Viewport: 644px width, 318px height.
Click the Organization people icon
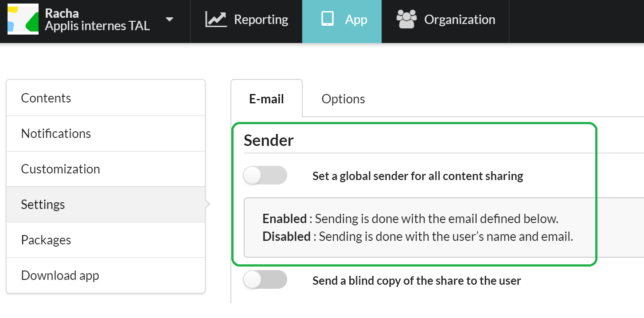[x=406, y=20]
